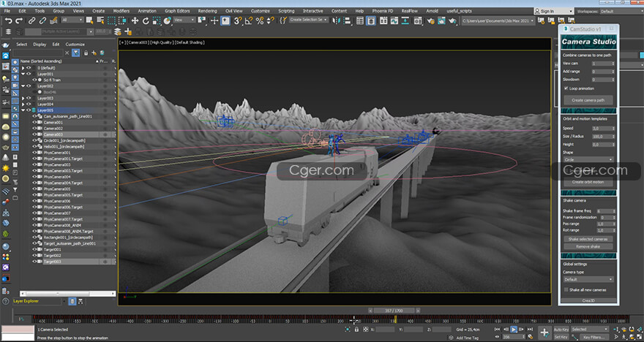The width and height of the screenshot is (644, 342).
Task: Jump to last frame with Go to End
Action: [530, 330]
